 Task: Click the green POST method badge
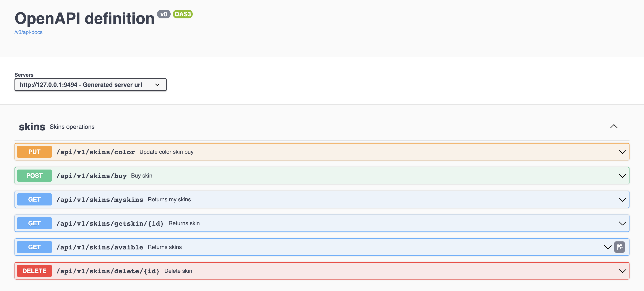(x=34, y=176)
